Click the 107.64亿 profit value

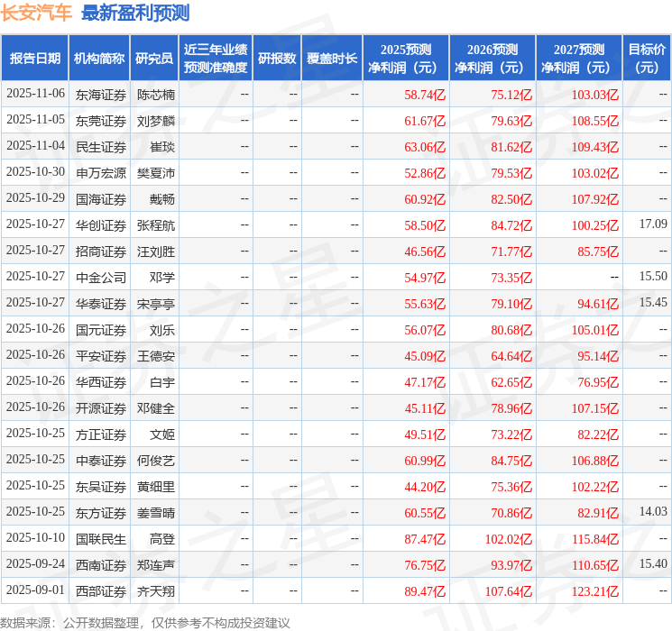coord(509,591)
